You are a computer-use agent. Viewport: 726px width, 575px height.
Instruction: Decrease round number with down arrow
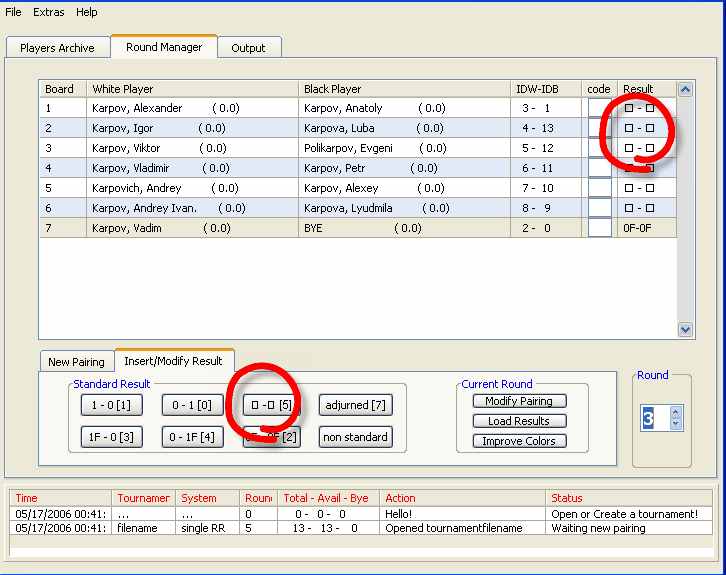pyautogui.click(x=675, y=424)
